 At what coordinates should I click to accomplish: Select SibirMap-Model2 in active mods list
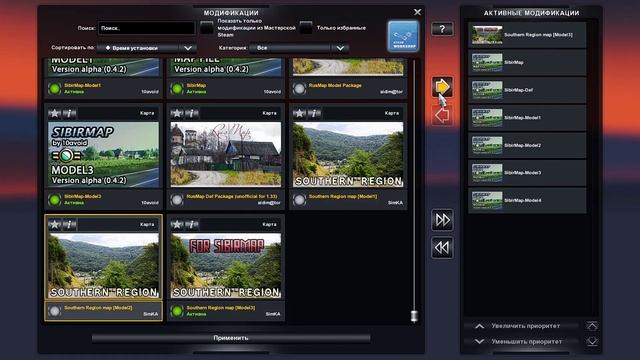coord(527,145)
